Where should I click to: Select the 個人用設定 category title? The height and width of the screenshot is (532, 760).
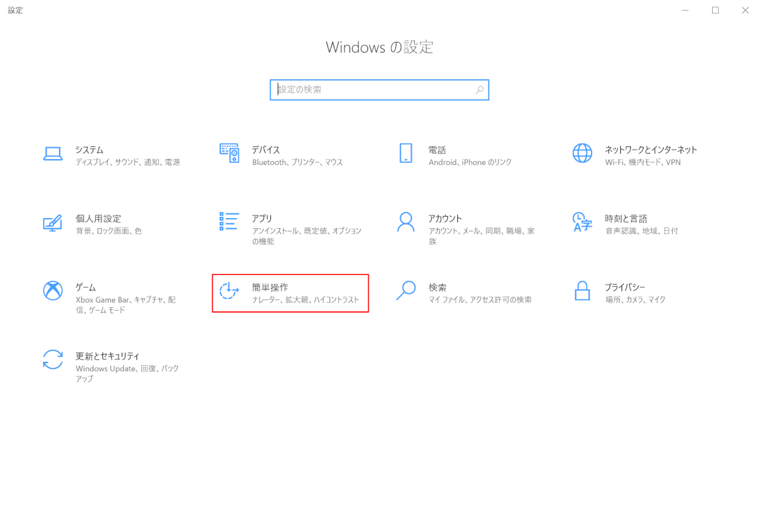[x=98, y=219]
